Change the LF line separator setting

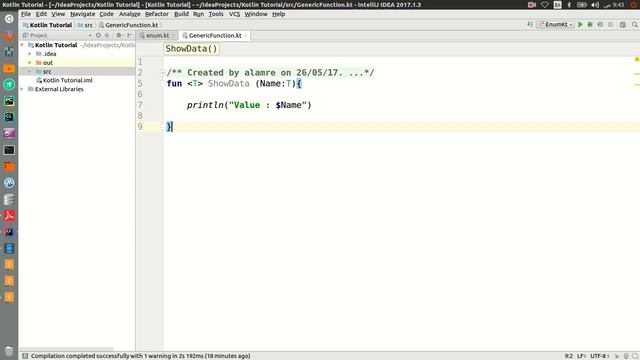582,356
